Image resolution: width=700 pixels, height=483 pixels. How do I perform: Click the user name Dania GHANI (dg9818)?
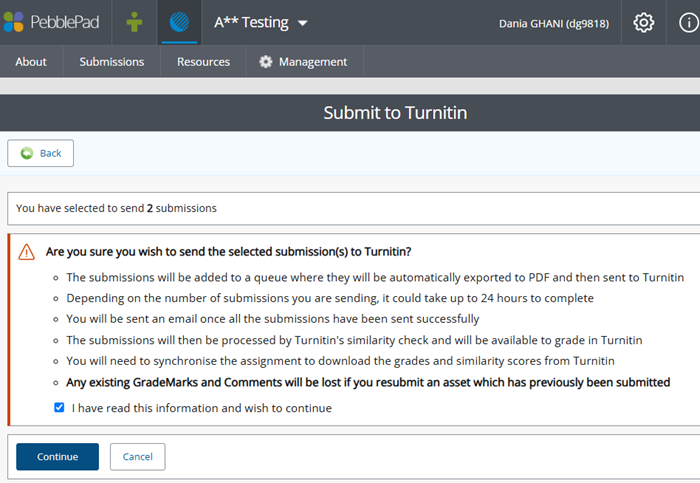(x=554, y=23)
